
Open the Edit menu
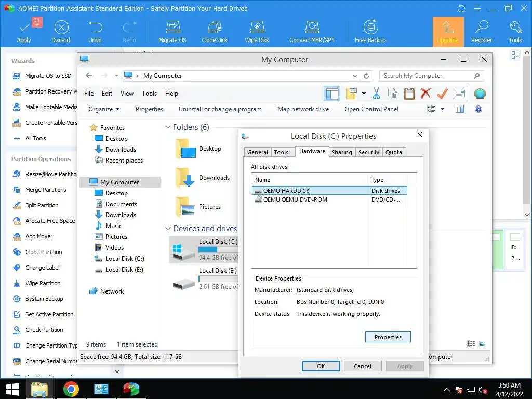[x=107, y=94]
